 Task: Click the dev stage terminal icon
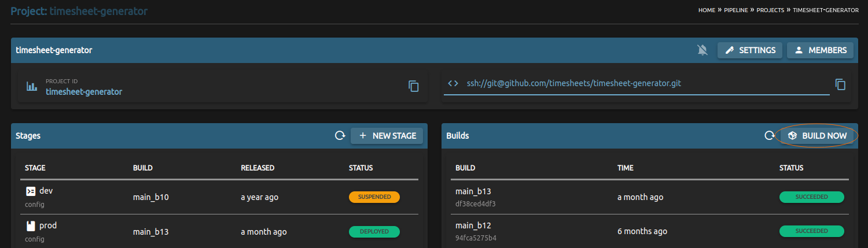[31, 191]
